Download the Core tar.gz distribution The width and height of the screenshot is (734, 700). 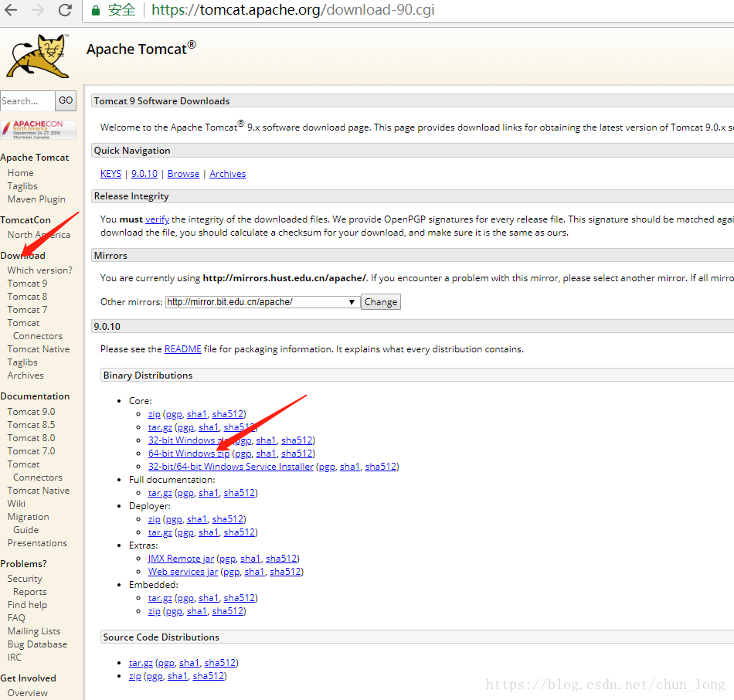[160, 427]
